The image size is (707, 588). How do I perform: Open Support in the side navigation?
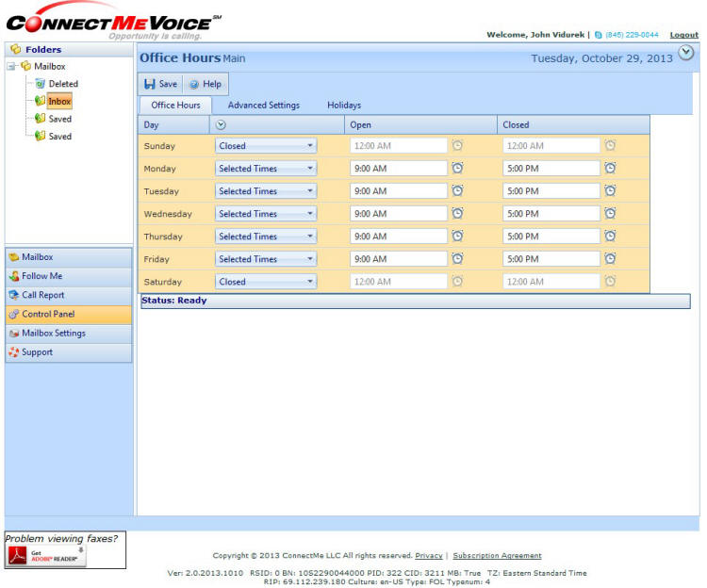[x=69, y=351]
